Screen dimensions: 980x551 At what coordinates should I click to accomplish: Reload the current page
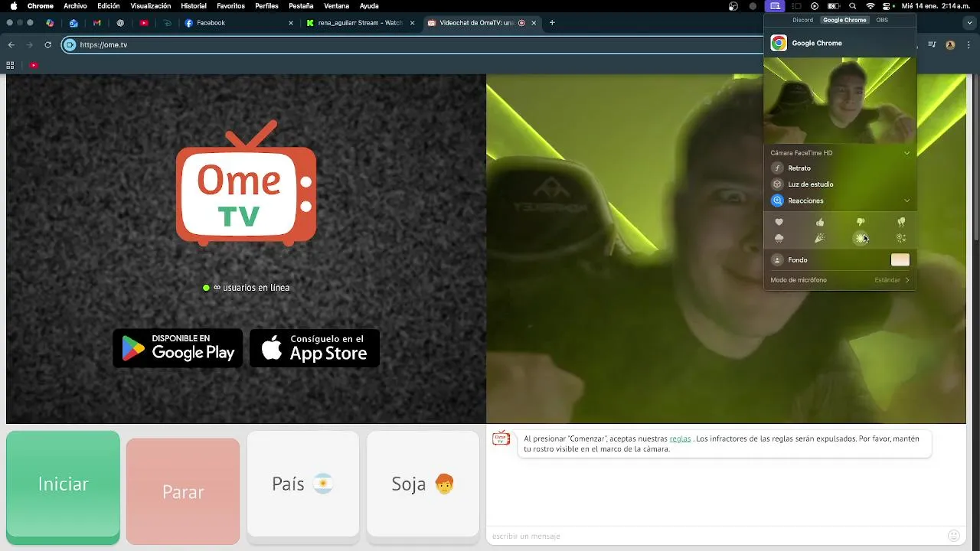pyautogui.click(x=47, y=45)
